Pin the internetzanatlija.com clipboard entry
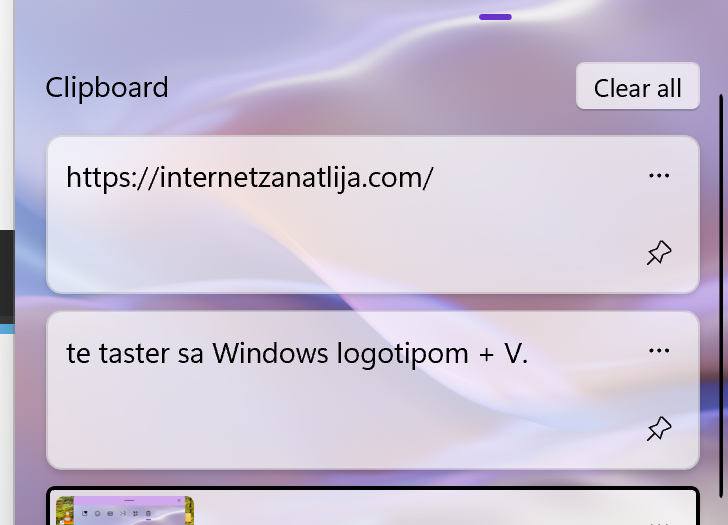 coord(659,253)
